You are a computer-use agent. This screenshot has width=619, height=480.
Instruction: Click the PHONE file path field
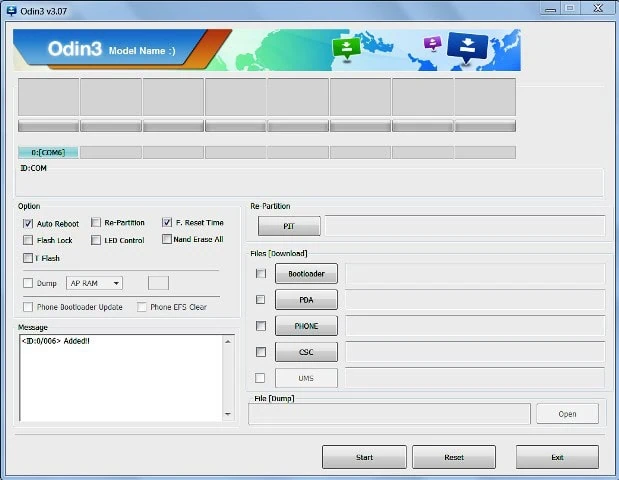(x=475, y=326)
